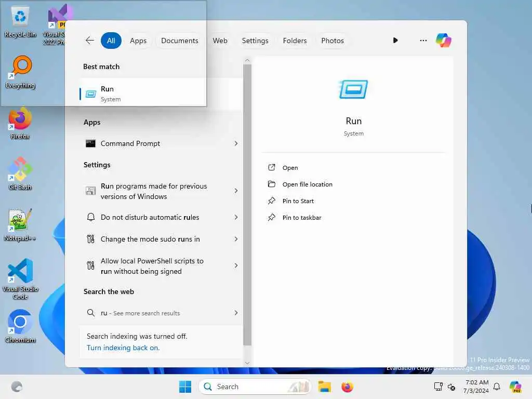Viewport: 532px width, 399px height.
Task: Select the Chromium desktop shortcut
Action: [x=20, y=326]
